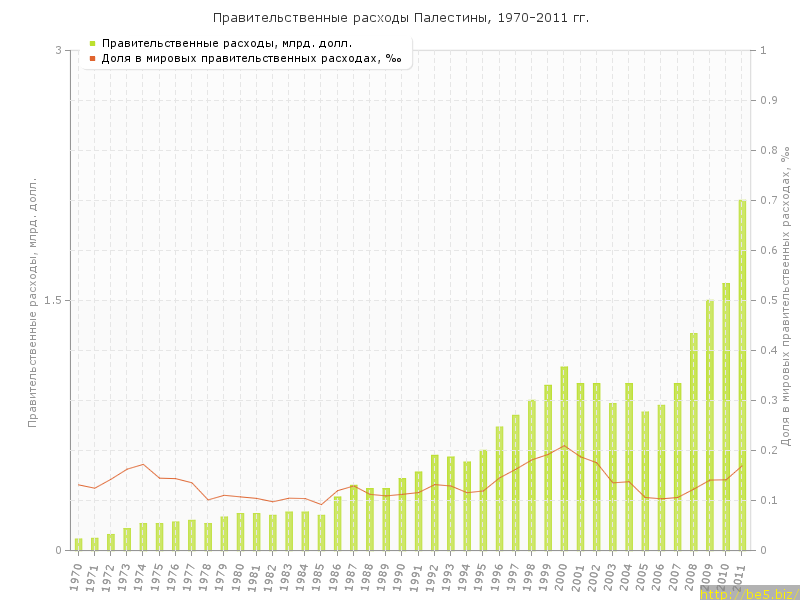Click the 2011 x-axis year label
The height and width of the screenshot is (600, 800).
coord(739,576)
